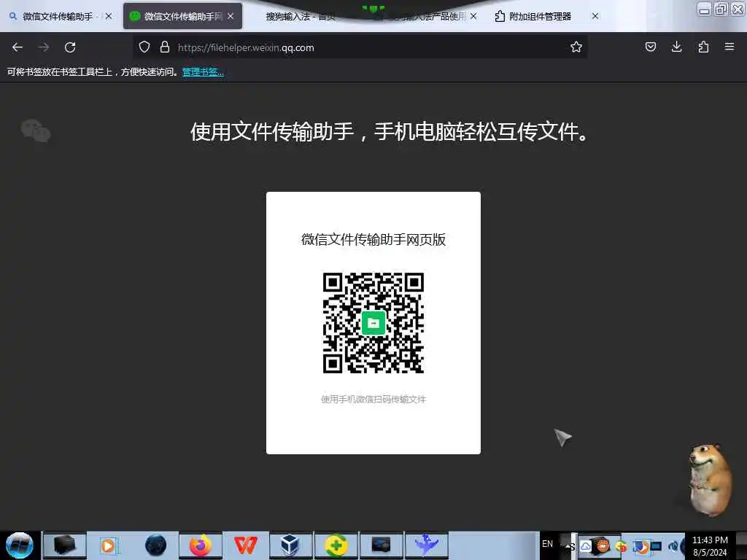Click the site security padlock icon

coord(165,47)
